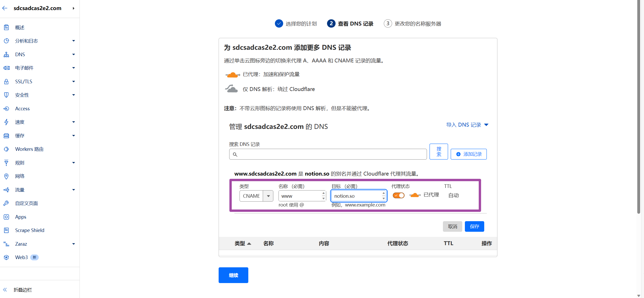Click the 名称 column header

pyautogui.click(x=268, y=243)
